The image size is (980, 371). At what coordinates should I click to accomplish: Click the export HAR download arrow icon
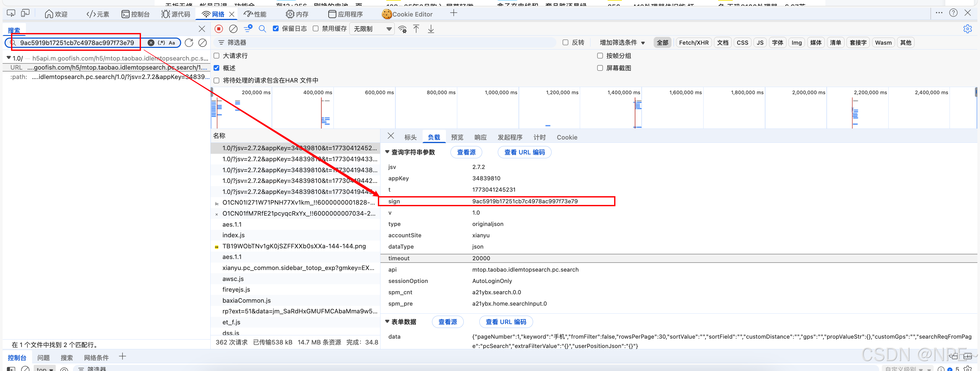tap(431, 29)
